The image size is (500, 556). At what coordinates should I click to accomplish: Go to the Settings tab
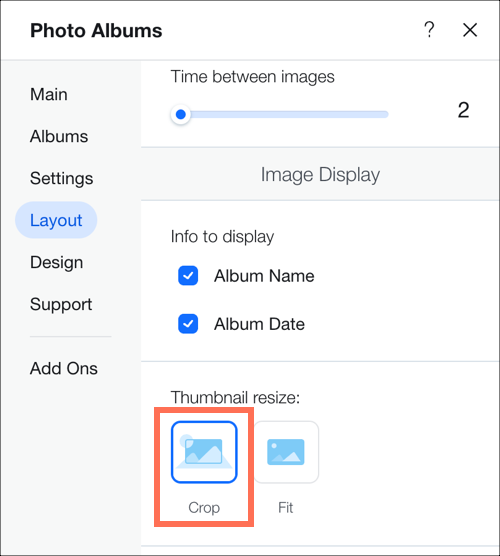click(61, 178)
